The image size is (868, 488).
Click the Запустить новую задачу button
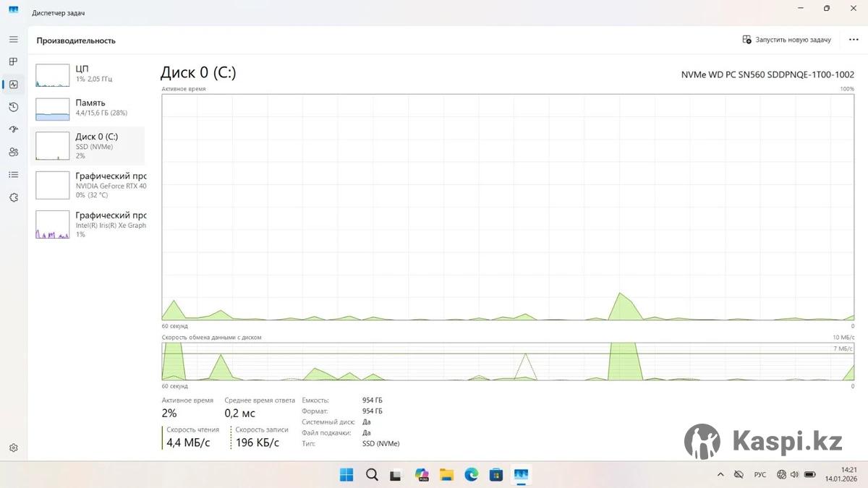tap(786, 40)
